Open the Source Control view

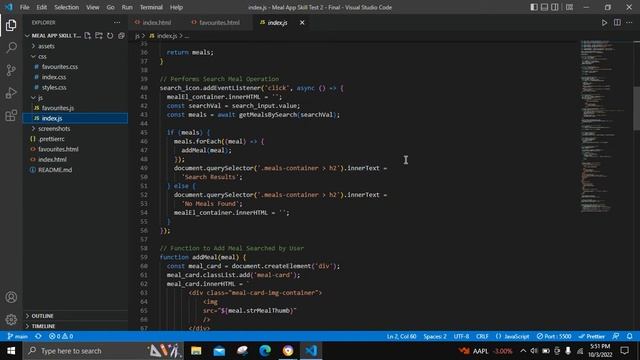pos(11,70)
